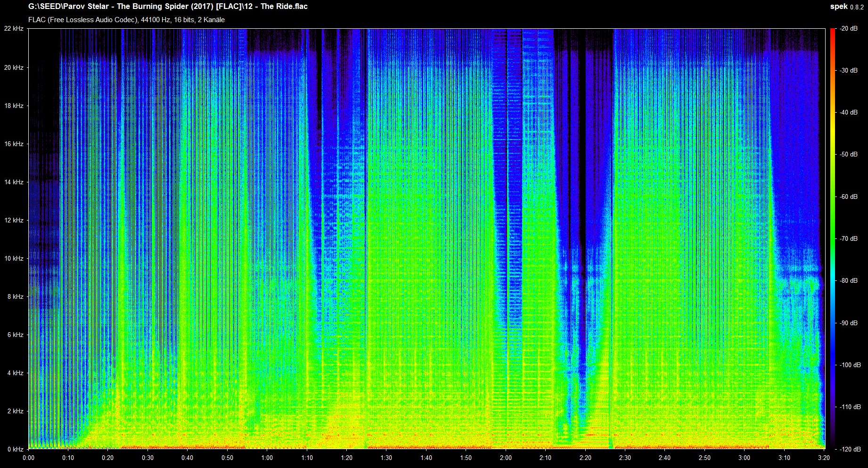The width and height of the screenshot is (868, 468).
Task: Click the 2:40 time axis marker
Action: (665, 458)
